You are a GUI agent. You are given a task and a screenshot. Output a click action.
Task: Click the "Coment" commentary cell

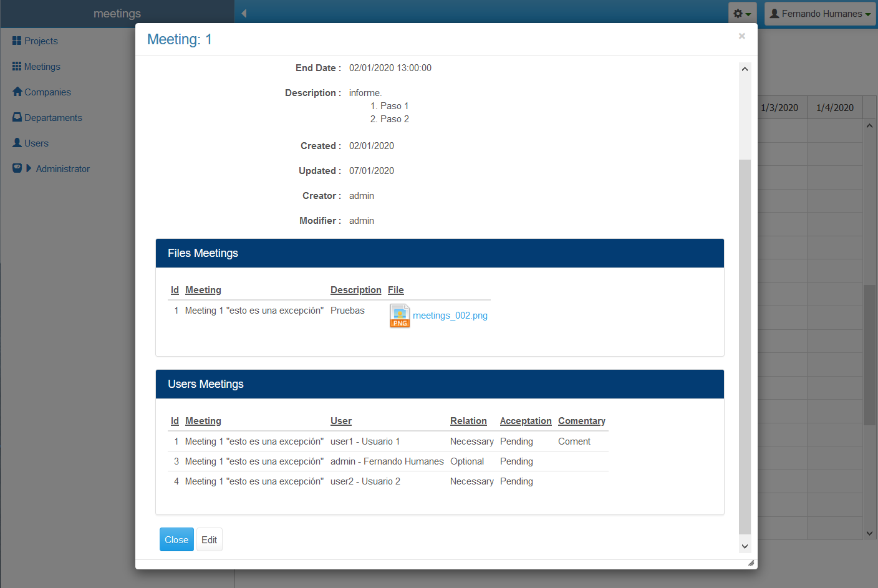point(574,441)
